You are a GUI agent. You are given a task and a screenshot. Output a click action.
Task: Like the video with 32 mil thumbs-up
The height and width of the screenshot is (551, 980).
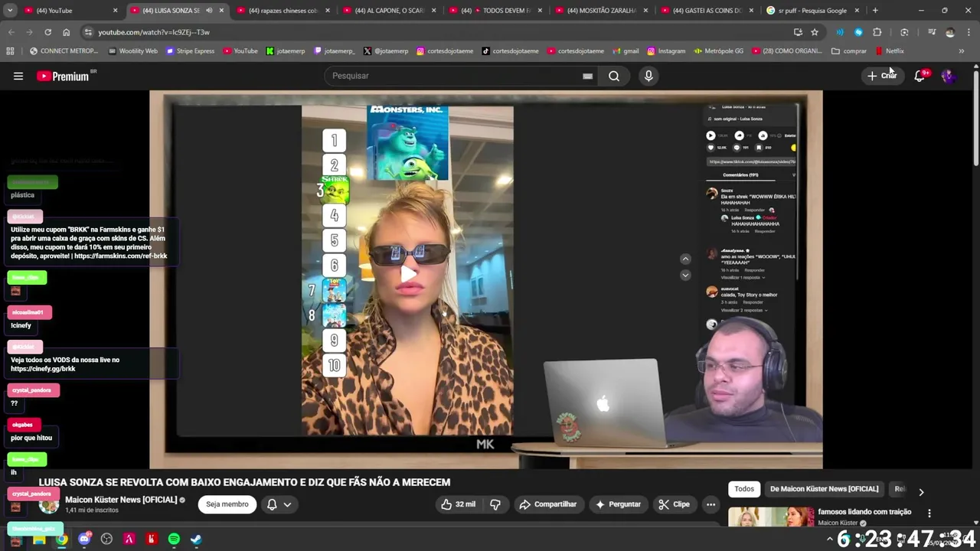[x=458, y=504]
